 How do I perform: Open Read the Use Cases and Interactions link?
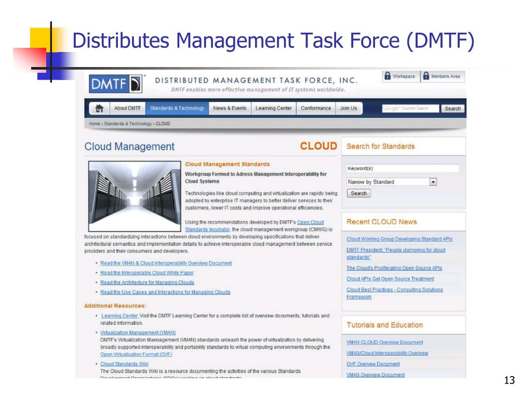pos(165,292)
